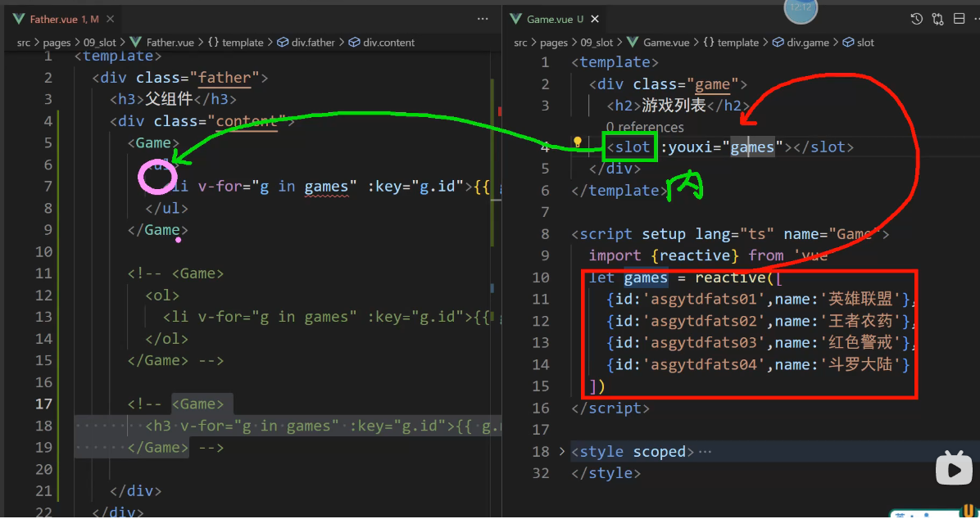Click the lightbulb quick-fix icon on slot line
The image size is (980, 519).
pos(578,142)
